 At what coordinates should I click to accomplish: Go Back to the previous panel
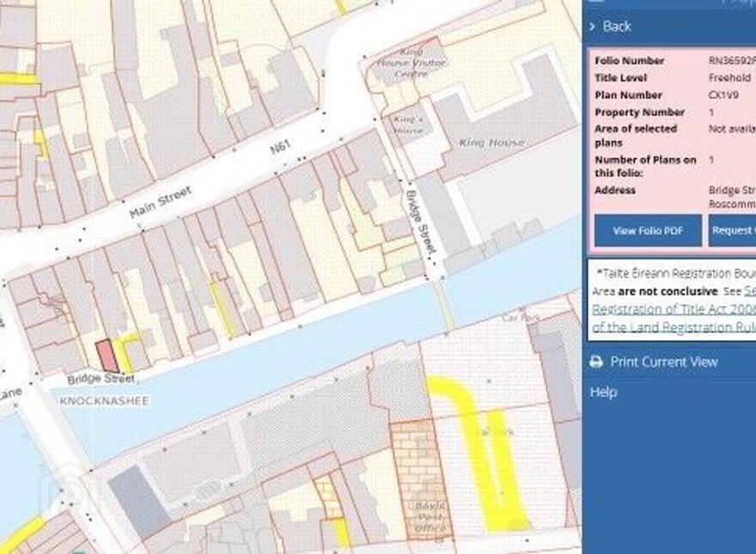(617, 27)
